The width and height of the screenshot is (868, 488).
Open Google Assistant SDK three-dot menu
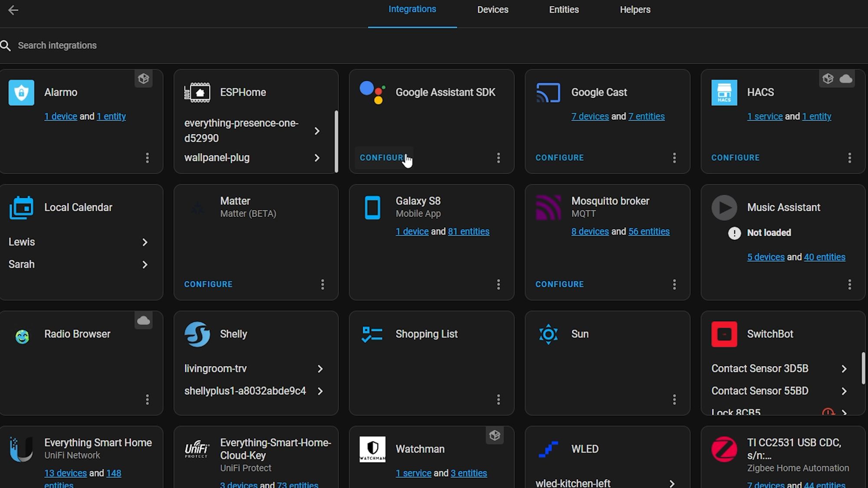[499, 158]
